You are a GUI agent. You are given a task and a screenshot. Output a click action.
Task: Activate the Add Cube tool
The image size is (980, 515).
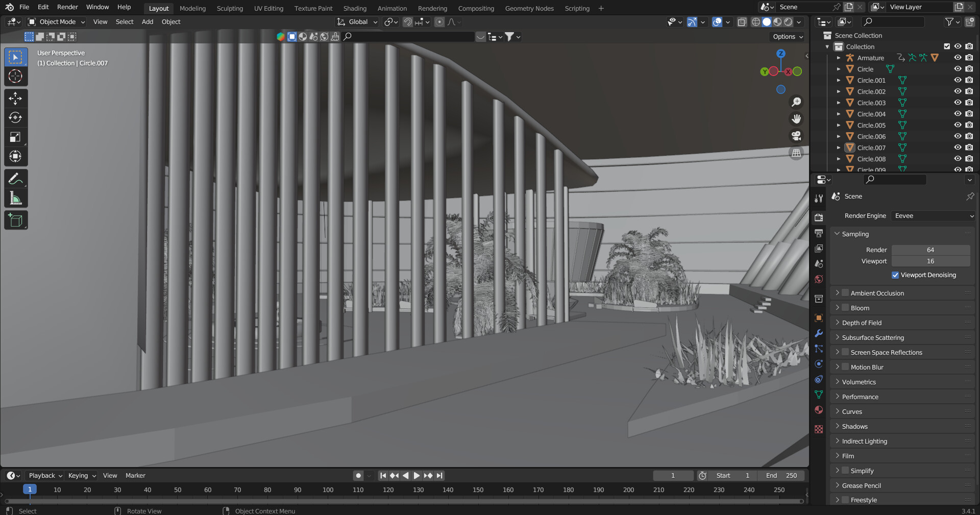[15, 220]
